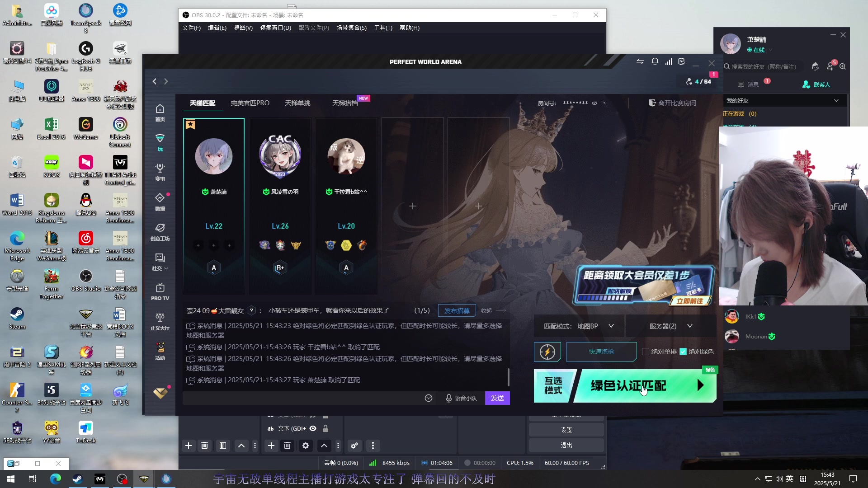The height and width of the screenshot is (488, 868).
Task: Copy the room number with the copy icon
Action: [603, 103]
